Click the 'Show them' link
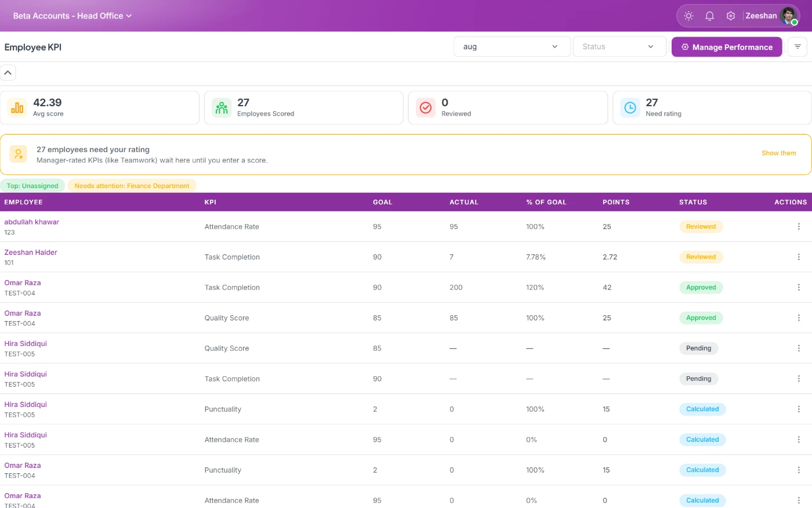This screenshot has height=508, width=812. pos(779,153)
